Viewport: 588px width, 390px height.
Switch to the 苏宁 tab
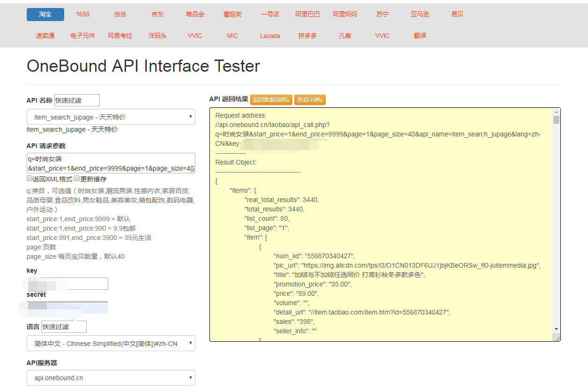click(383, 14)
